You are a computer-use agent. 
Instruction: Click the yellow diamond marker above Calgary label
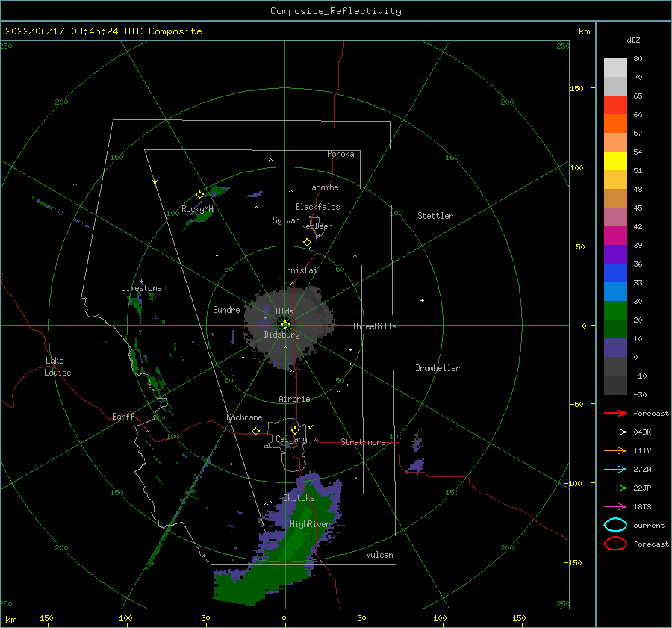pos(295,430)
